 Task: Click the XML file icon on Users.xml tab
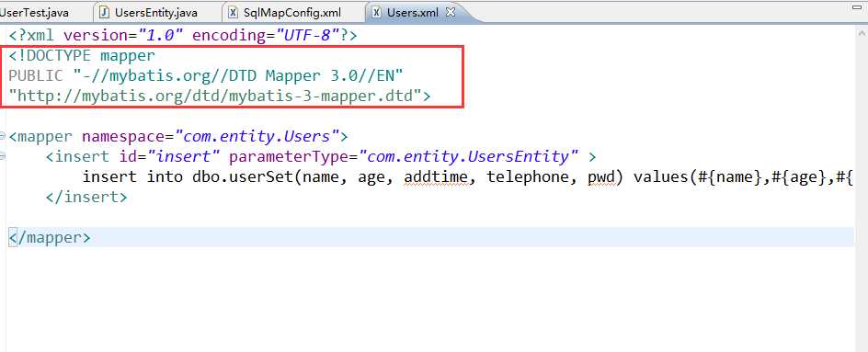coord(376,12)
